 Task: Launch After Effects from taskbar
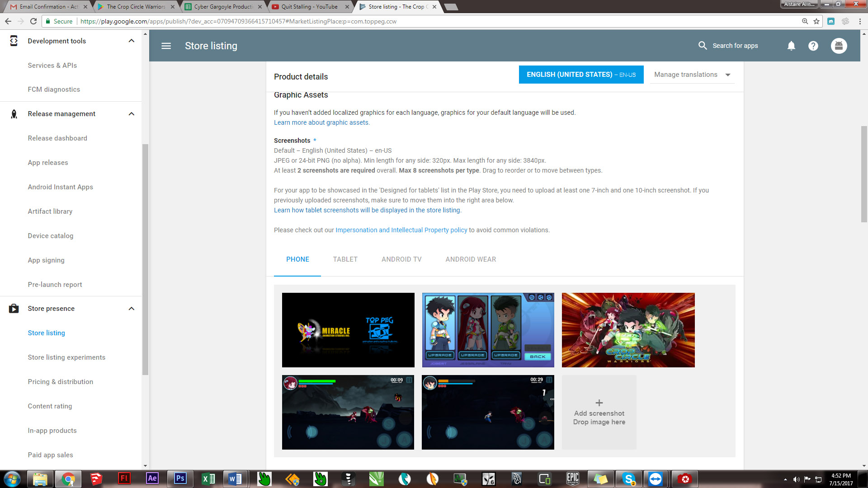pos(152,479)
